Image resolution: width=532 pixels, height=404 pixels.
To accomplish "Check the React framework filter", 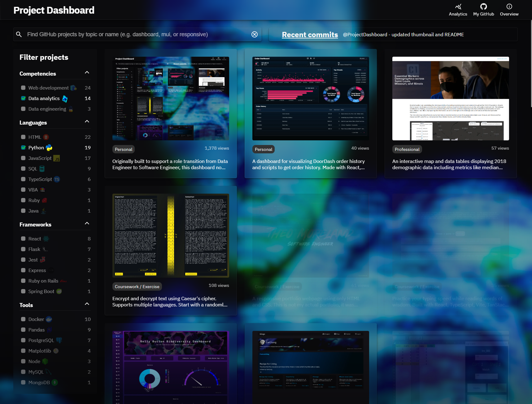I will pyautogui.click(x=23, y=239).
